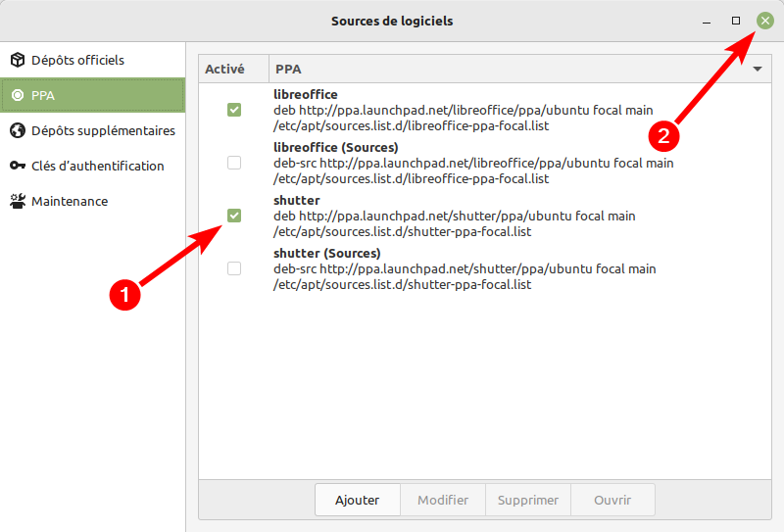
Task: Click the Ouvrir button
Action: click(x=612, y=500)
